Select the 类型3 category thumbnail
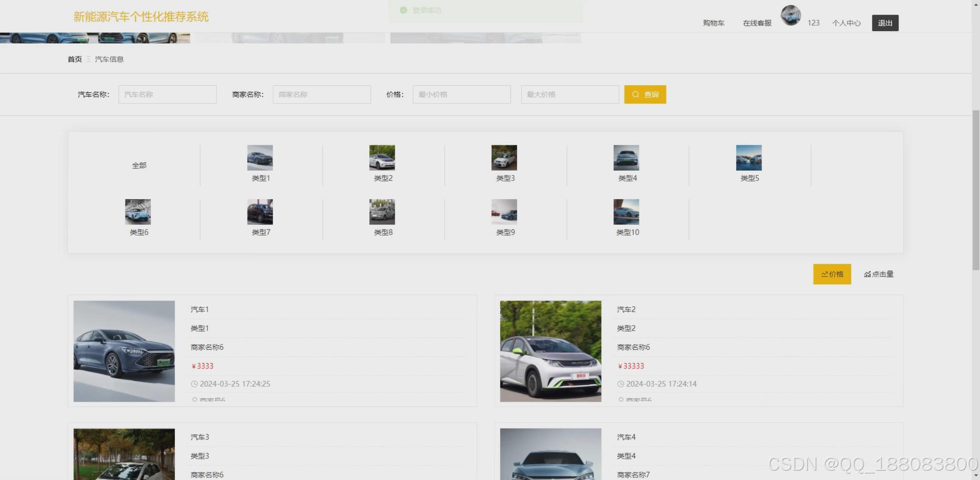Screen dimensions: 980x480 click(504, 158)
